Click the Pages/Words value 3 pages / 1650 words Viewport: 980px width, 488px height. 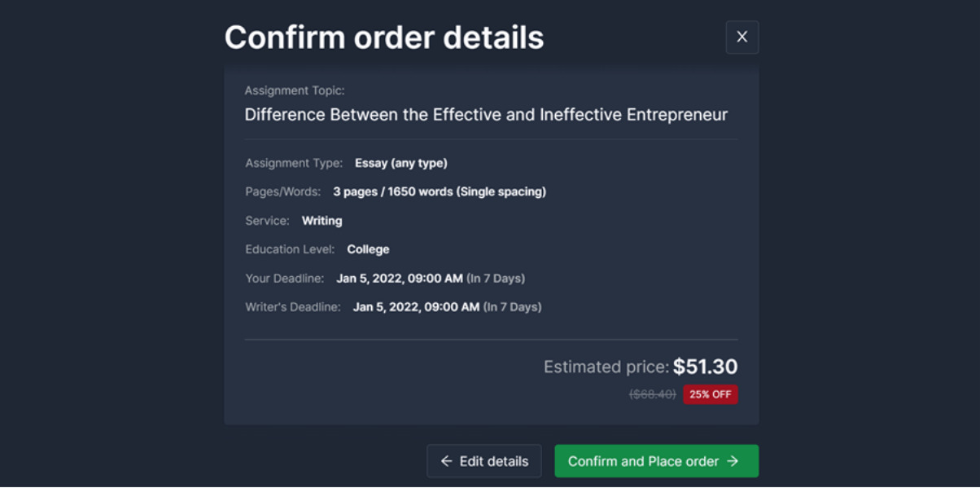click(440, 191)
